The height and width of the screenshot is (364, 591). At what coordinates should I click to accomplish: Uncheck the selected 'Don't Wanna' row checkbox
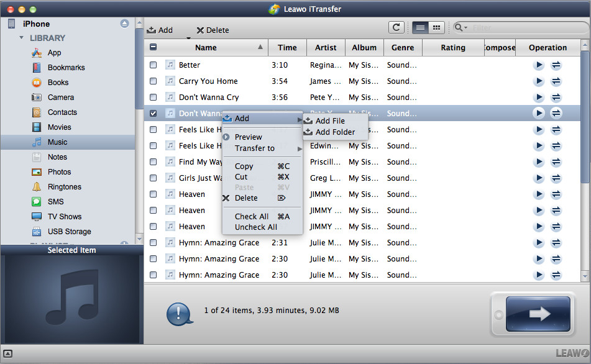(x=153, y=114)
